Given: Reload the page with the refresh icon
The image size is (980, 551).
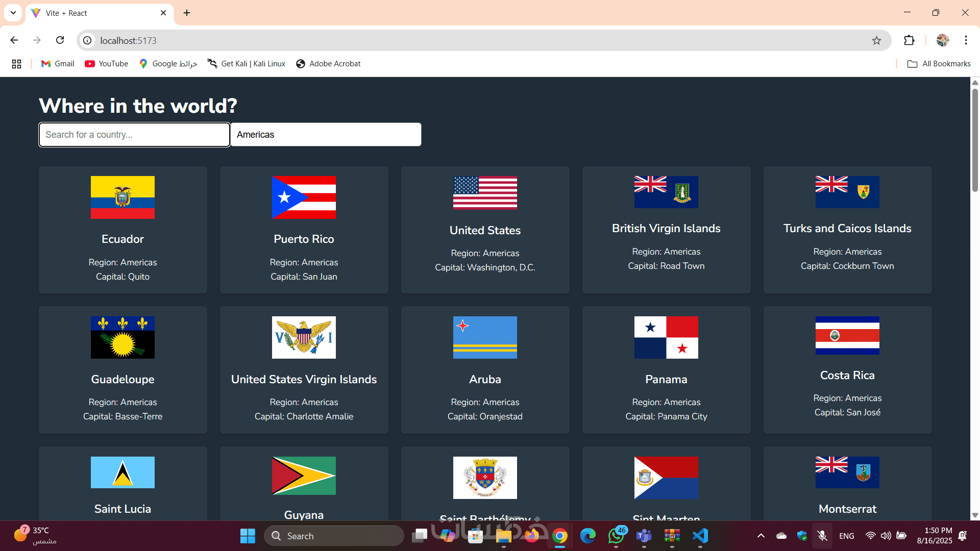Looking at the screenshot, I should (60, 40).
